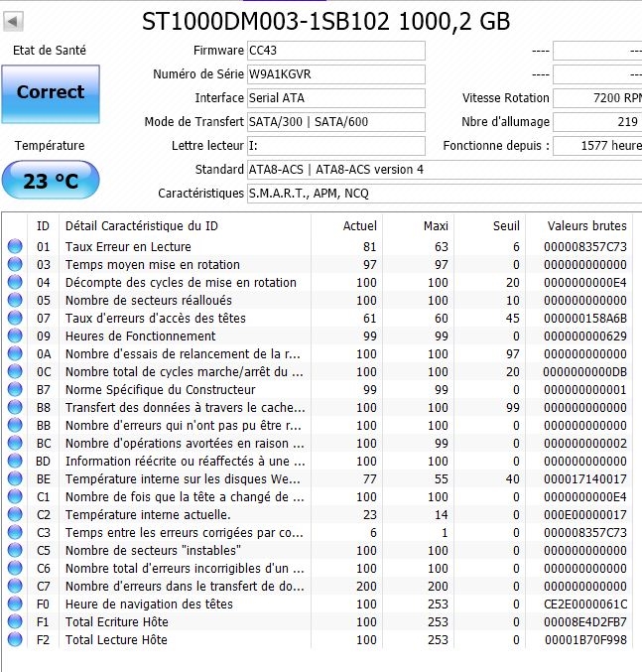The width and height of the screenshot is (642, 672).
Task: Click the orb for Norme Spécifique du Constructeur
Action: 15,390
